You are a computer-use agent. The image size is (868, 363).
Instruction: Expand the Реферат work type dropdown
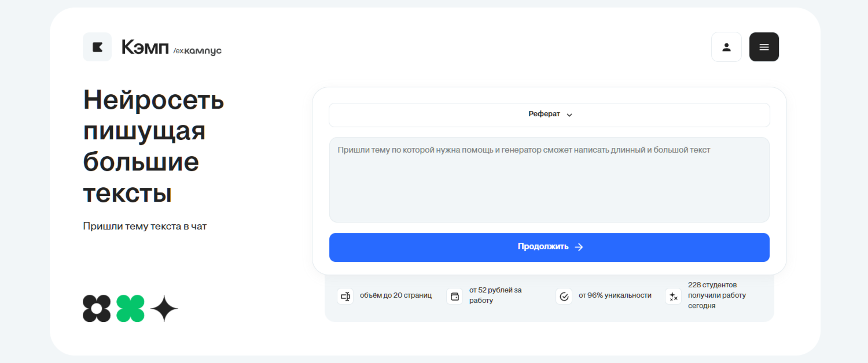coord(549,114)
